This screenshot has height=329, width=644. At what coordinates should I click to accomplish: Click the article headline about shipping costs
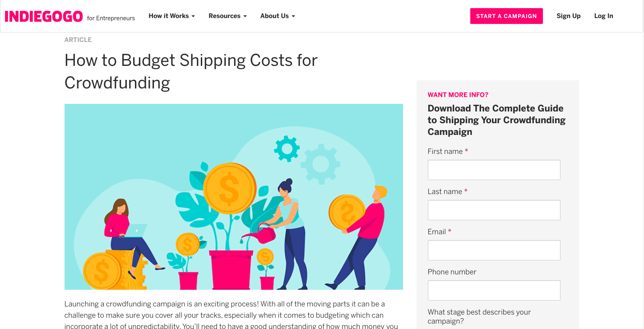click(191, 71)
